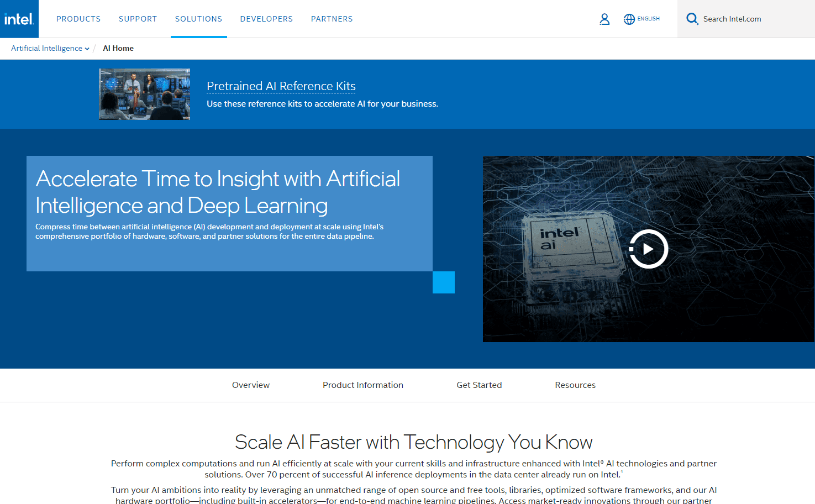Viewport: 815px width, 504px height.
Task: Open the Developers menu
Action: 266,19
